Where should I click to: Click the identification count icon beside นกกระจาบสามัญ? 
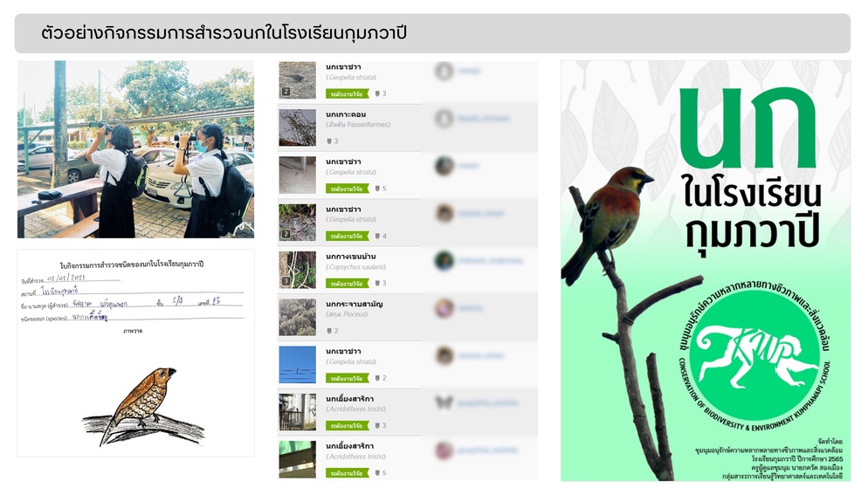point(329,331)
